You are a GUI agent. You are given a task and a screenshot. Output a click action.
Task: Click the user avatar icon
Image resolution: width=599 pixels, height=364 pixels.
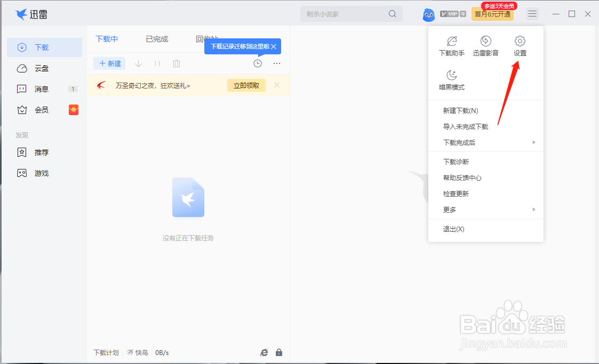(x=429, y=14)
